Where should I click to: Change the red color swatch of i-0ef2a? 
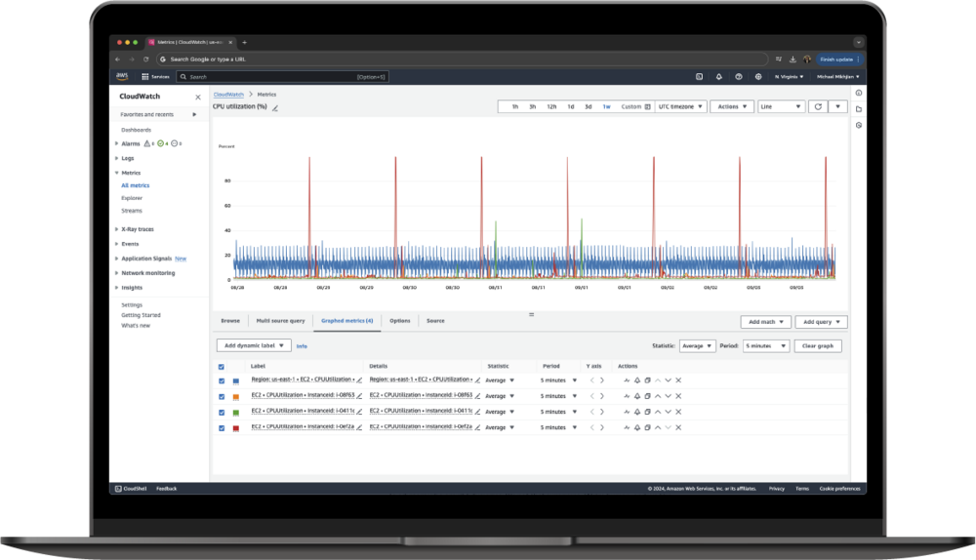236,428
